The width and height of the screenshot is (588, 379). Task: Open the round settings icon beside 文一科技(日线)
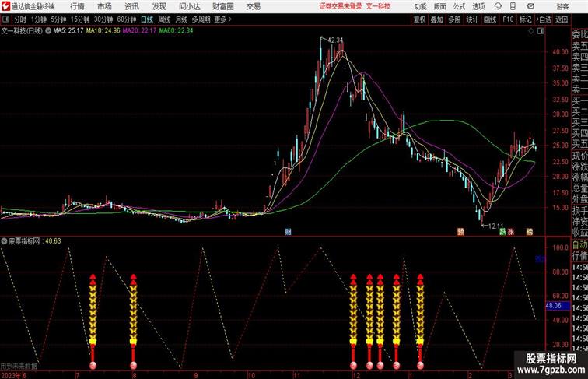tap(48, 31)
